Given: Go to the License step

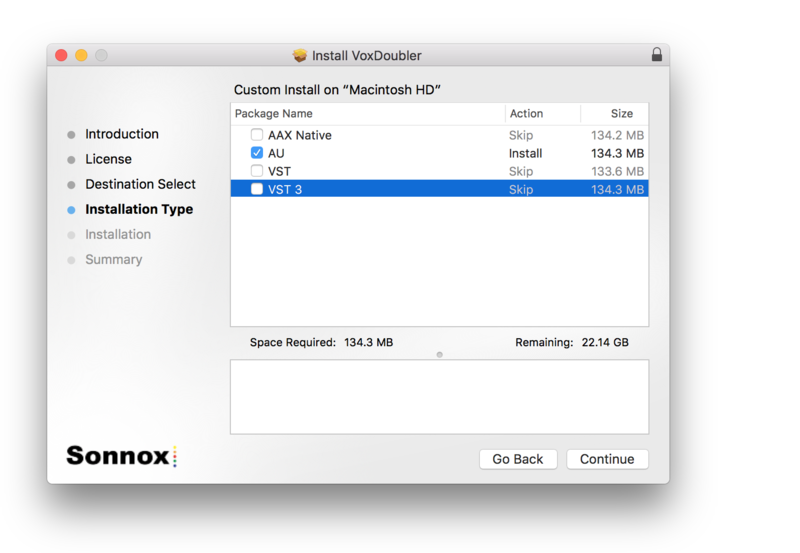Looking at the screenshot, I should pyautogui.click(x=108, y=159).
